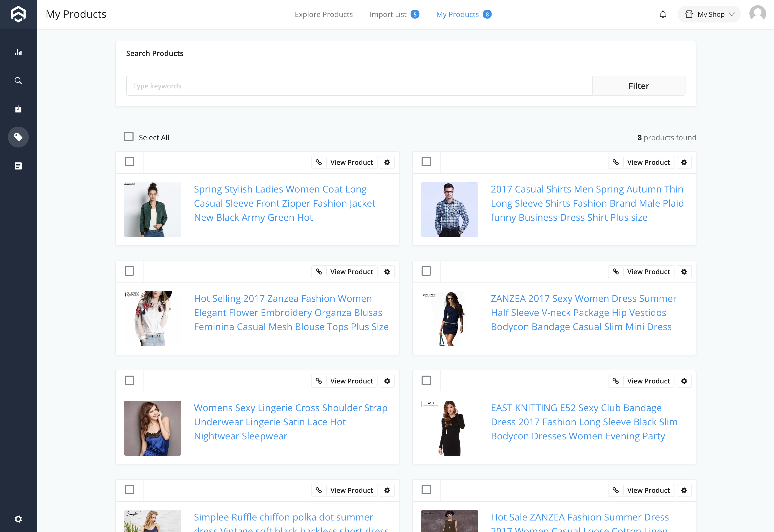Open the gear menu for the ZANZEA Sexy Women Dress
The image size is (774, 532).
(x=684, y=272)
